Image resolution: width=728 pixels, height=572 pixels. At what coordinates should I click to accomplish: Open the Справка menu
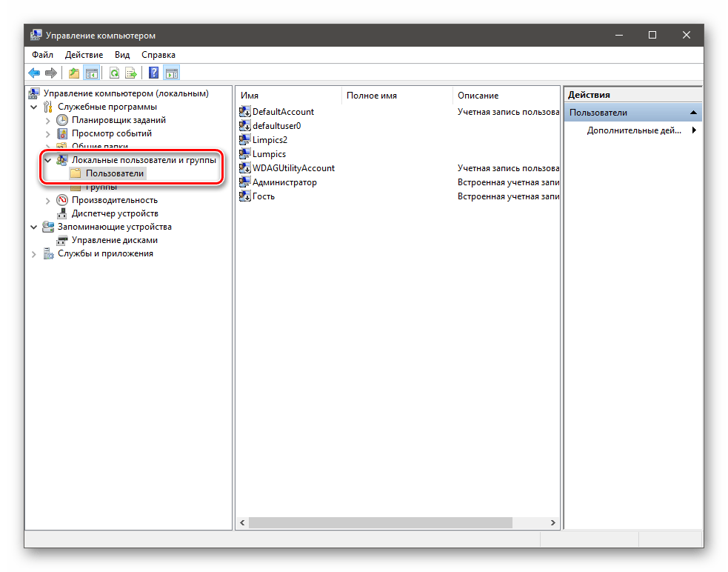coord(158,55)
